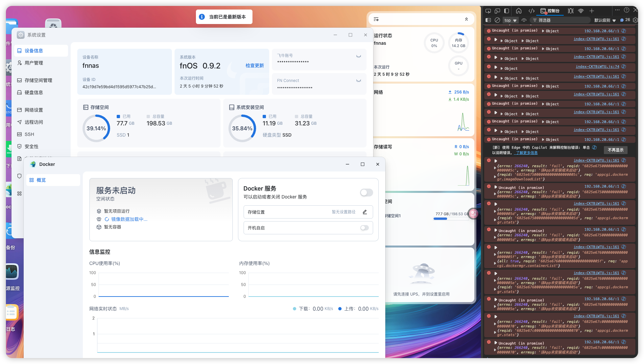Image resolution: width=644 pixels, height=364 pixels.
Task: Expand stack trace of index-CKTBiWTU.js:74 error
Action: (x=496, y=67)
